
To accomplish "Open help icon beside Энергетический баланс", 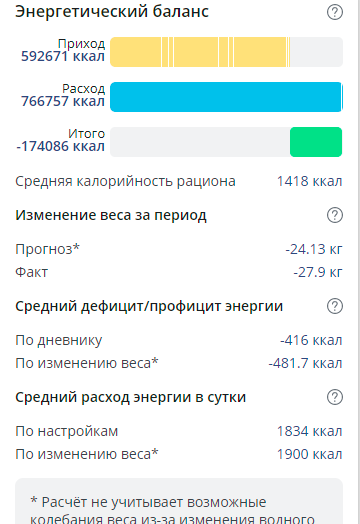I will (x=335, y=12).
